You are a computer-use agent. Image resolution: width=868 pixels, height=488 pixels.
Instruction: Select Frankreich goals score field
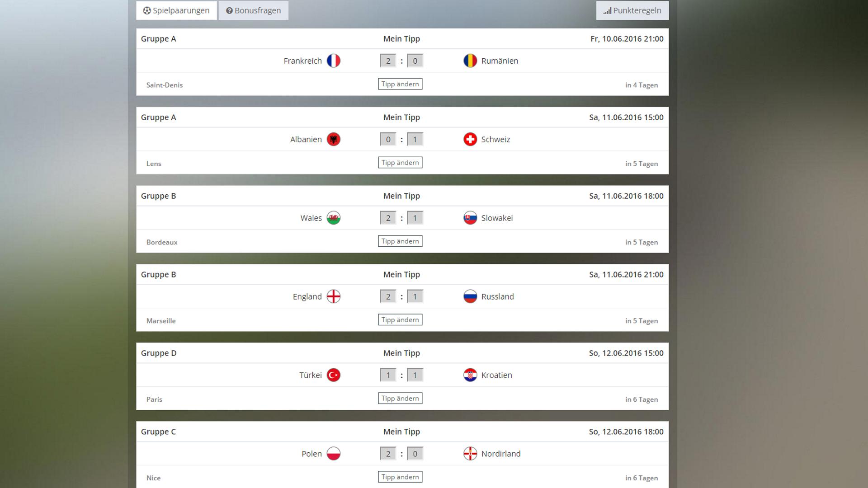[388, 61]
